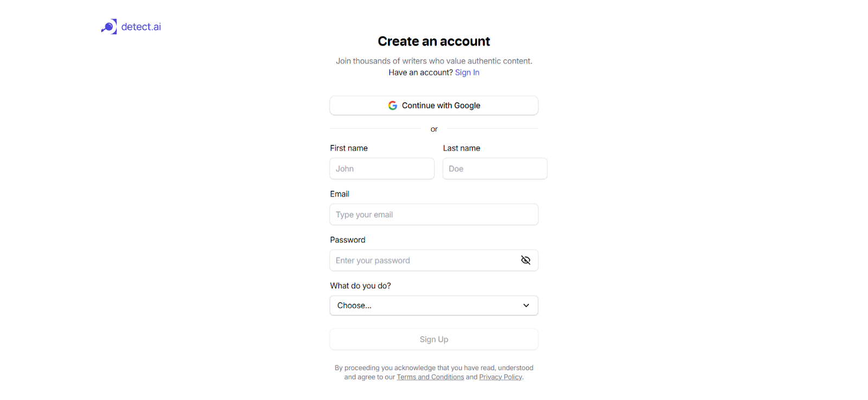Click Continue with Google button
The width and height of the screenshot is (868, 400).
434,106
